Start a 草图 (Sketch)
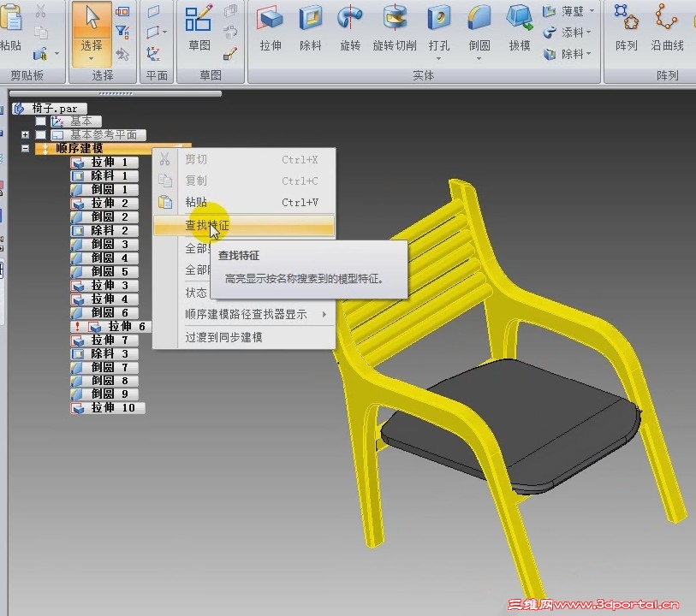Image resolution: width=696 pixels, height=616 pixels. click(199, 27)
